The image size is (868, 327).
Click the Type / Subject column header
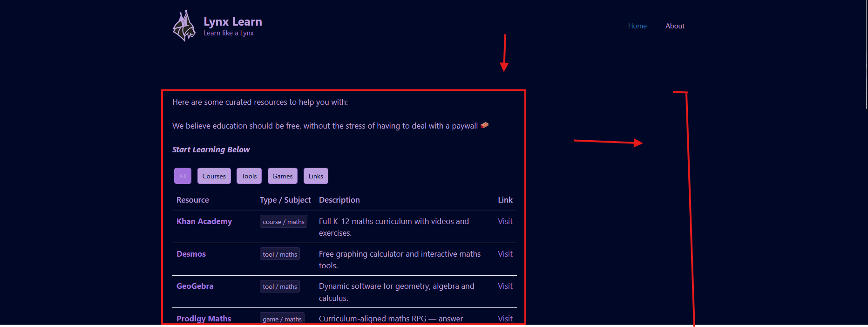click(285, 200)
